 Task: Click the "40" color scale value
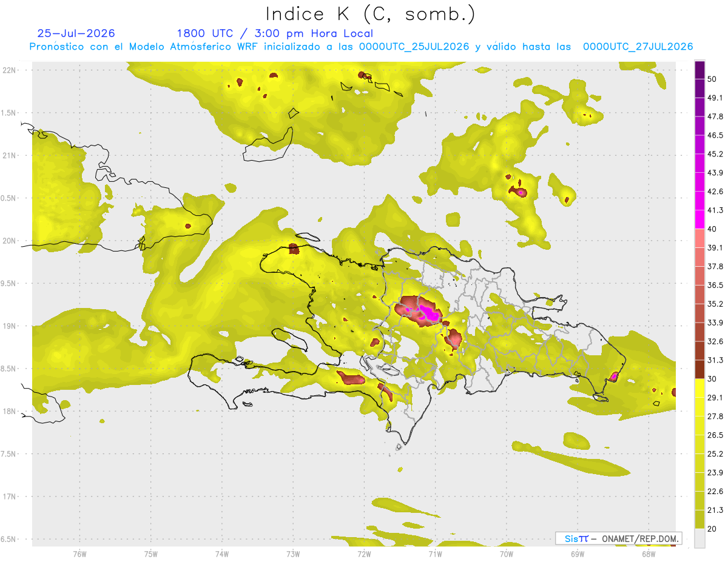pyautogui.click(x=712, y=229)
